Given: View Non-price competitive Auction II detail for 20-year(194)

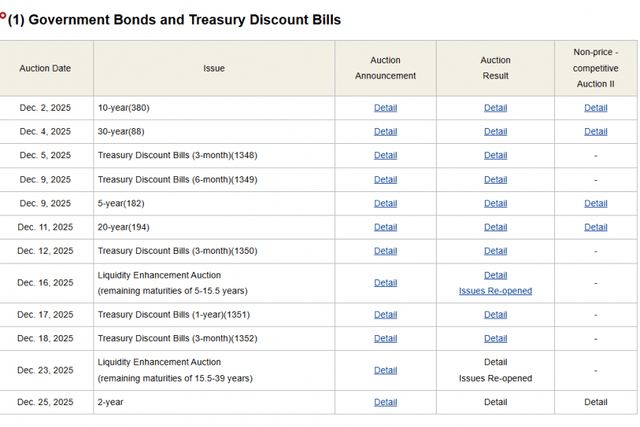Looking at the screenshot, I should (x=595, y=228).
